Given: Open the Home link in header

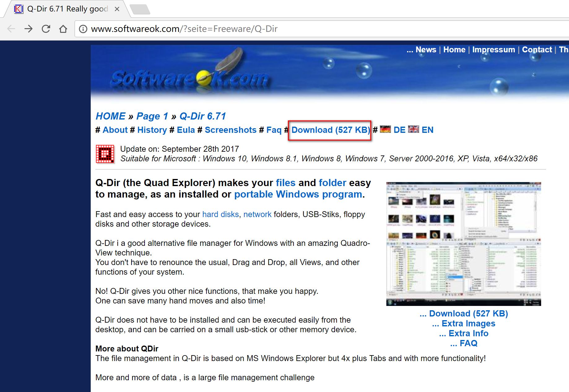Looking at the screenshot, I should tap(454, 50).
